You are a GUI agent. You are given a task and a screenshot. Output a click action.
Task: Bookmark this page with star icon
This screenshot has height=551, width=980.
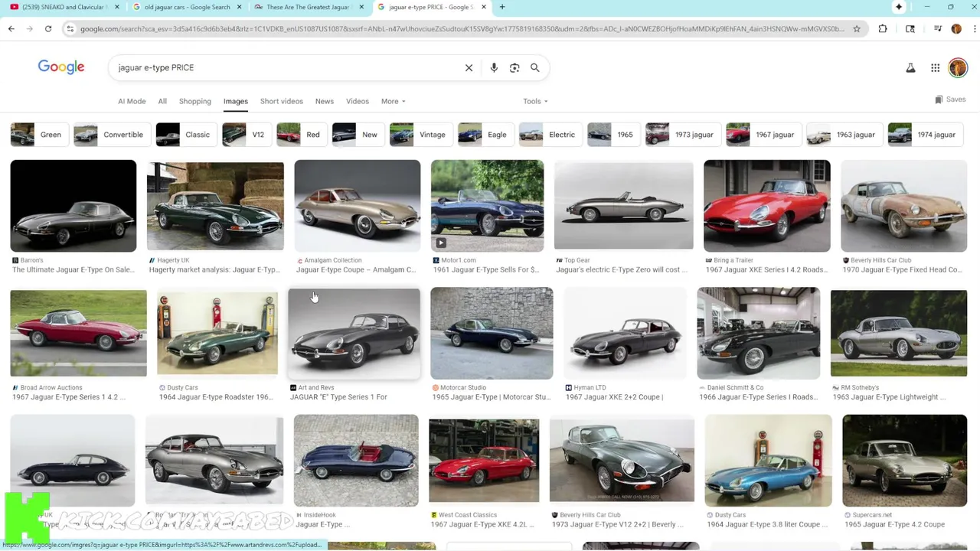(x=857, y=29)
